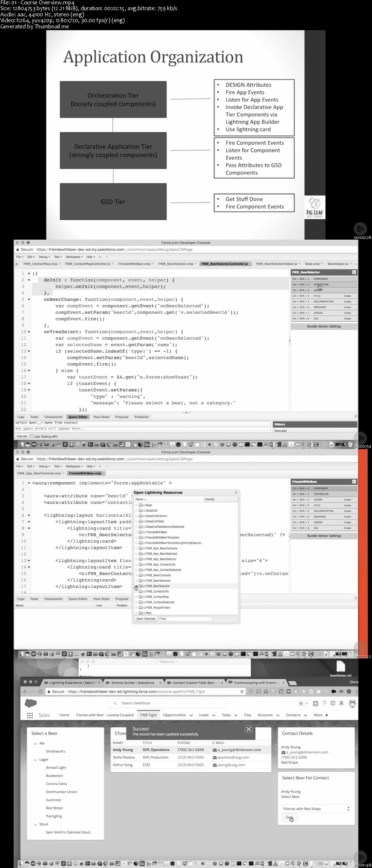Open CONTROLLER in the FWB_BeerSelector bundle panel
The width and height of the screenshot is (372, 868).
[324, 284]
